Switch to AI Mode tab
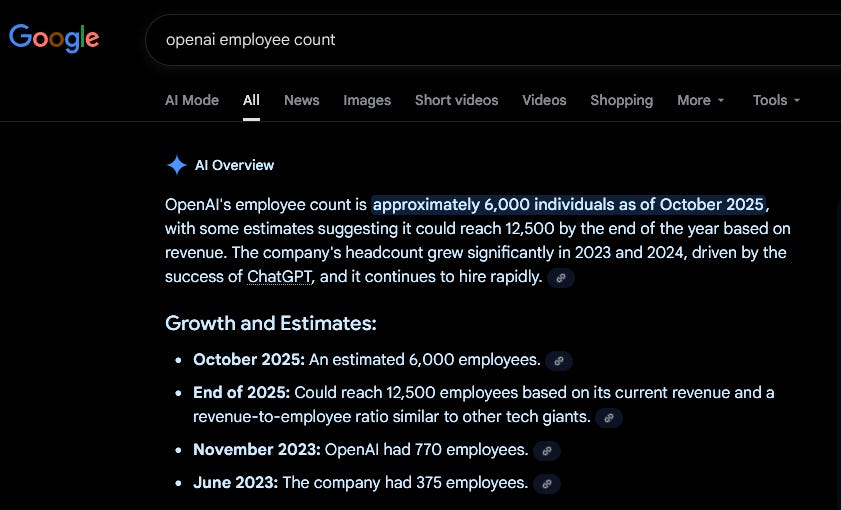The height and width of the screenshot is (510, 841). pos(192,100)
